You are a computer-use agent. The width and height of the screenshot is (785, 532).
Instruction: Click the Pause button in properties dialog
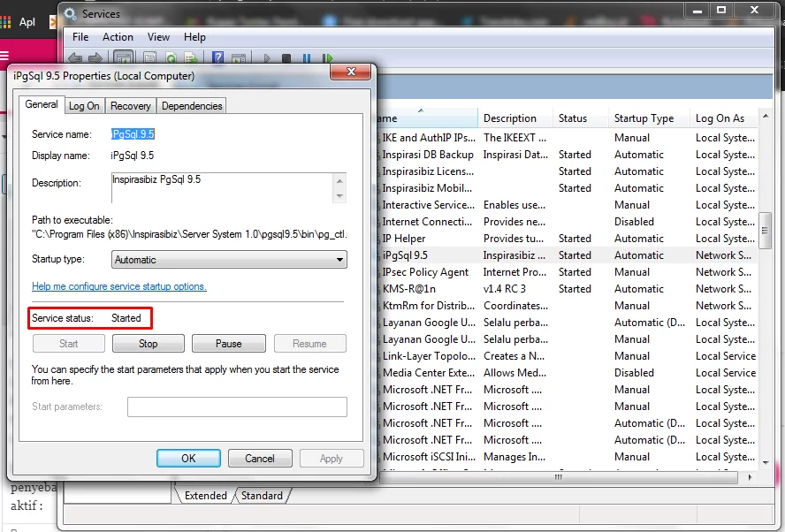(229, 343)
